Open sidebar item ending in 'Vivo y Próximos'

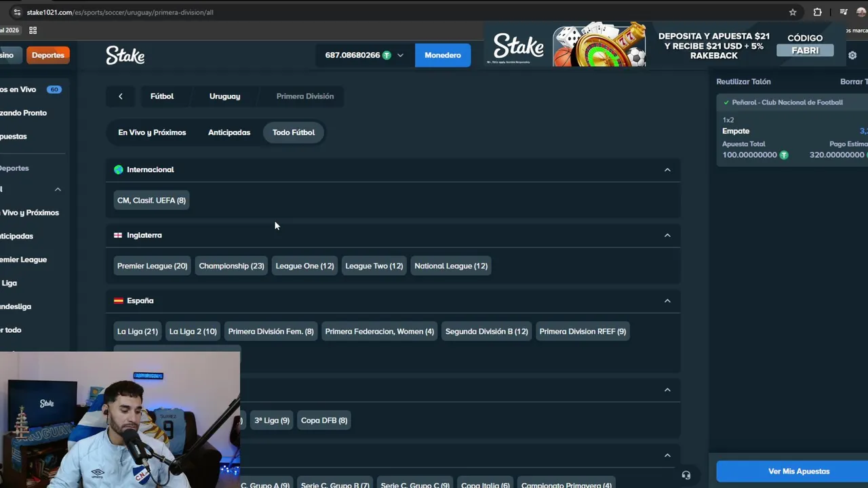pyautogui.click(x=29, y=213)
